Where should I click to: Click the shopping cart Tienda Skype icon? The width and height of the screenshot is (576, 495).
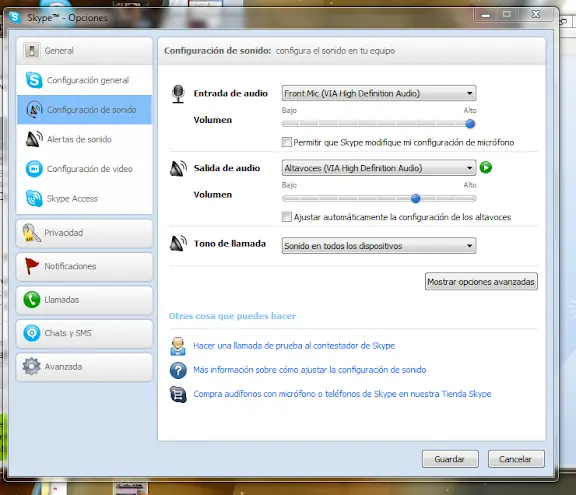tap(178, 394)
